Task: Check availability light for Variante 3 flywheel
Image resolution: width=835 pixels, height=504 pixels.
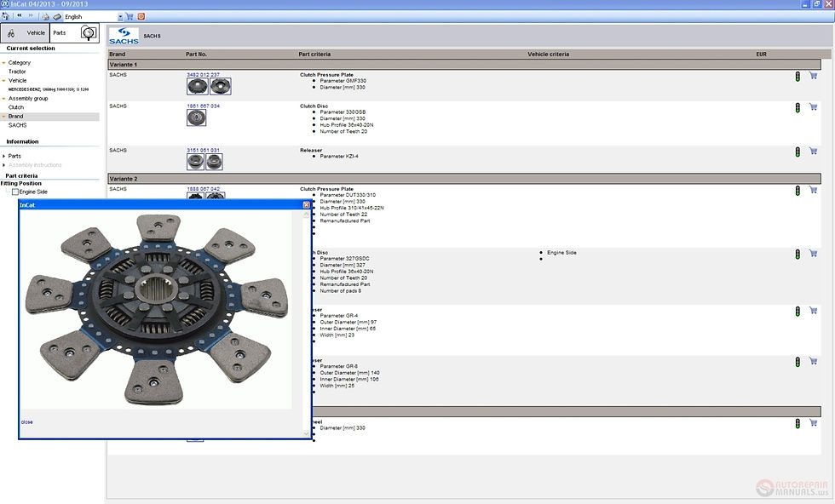Action: (798, 424)
